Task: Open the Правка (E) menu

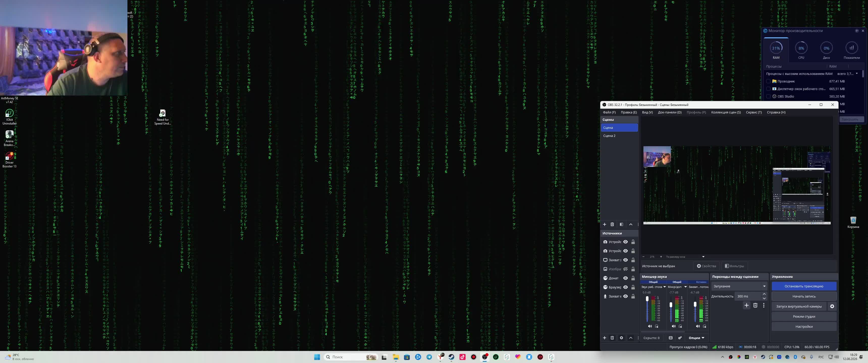Action: tap(629, 112)
